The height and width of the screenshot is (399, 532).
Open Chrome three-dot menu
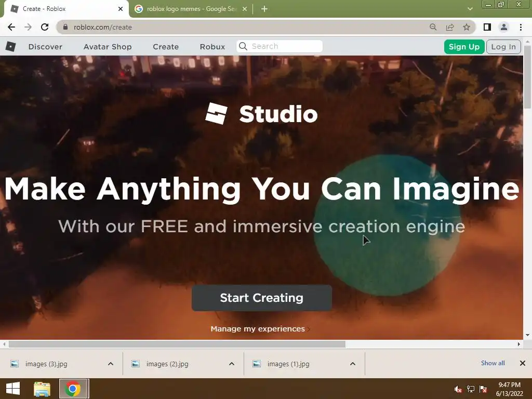tap(521, 27)
